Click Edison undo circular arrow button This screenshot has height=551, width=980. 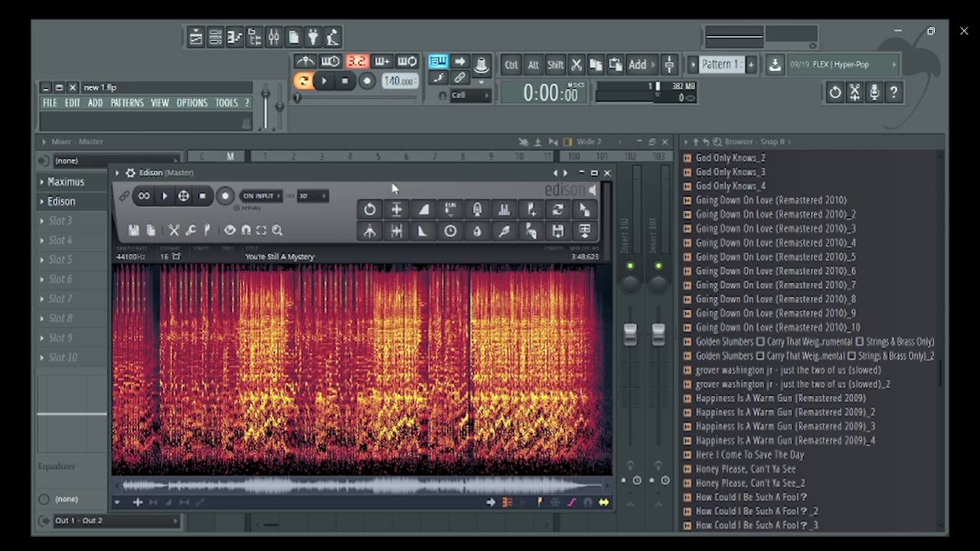point(370,209)
